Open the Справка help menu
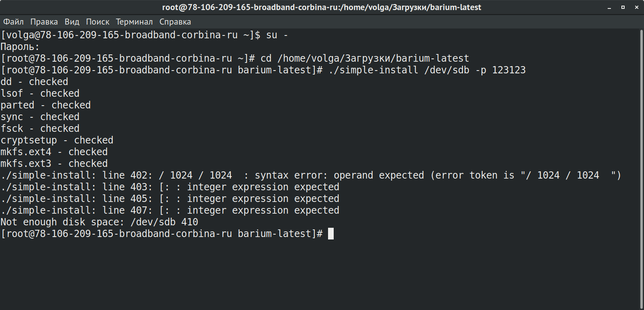The height and width of the screenshot is (310, 644). point(175,22)
